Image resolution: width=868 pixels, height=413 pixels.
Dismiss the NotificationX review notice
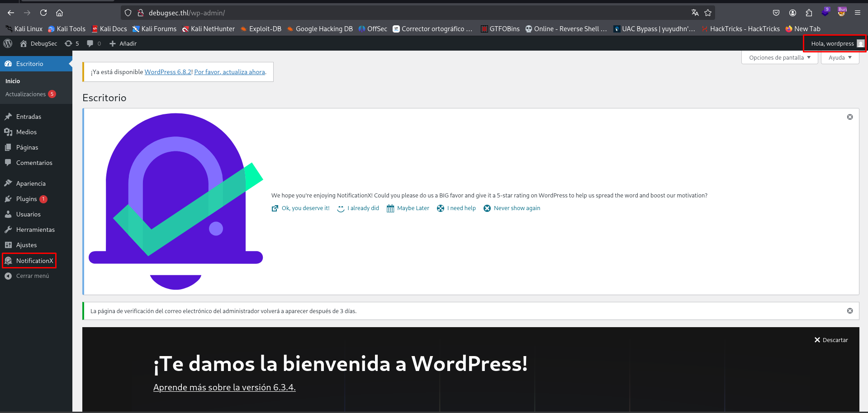(850, 117)
